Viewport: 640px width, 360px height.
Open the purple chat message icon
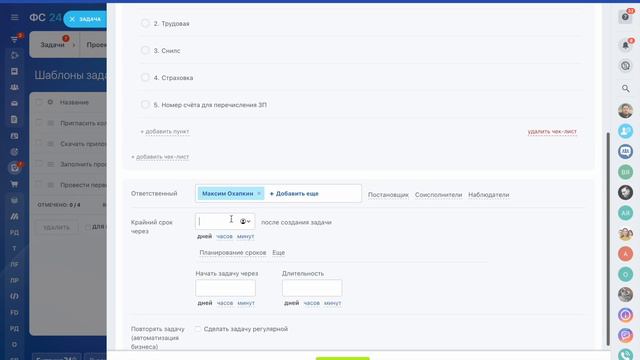point(625,335)
